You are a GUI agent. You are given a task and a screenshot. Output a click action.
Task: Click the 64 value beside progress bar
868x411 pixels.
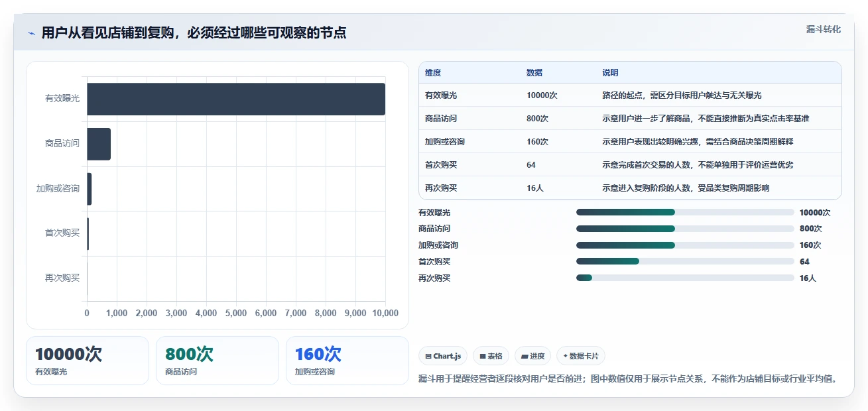[804, 262]
